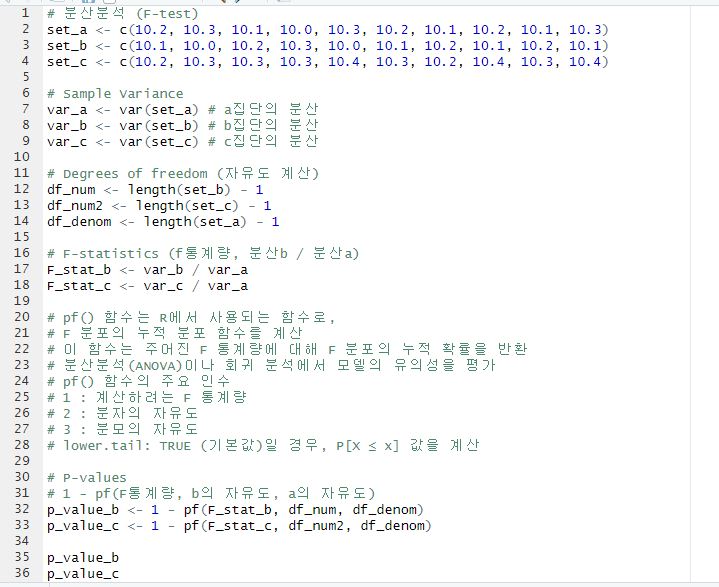Click the standalone 'p_value_b' print line
The height and width of the screenshot is (587, 719).
[x=83, y=558]
